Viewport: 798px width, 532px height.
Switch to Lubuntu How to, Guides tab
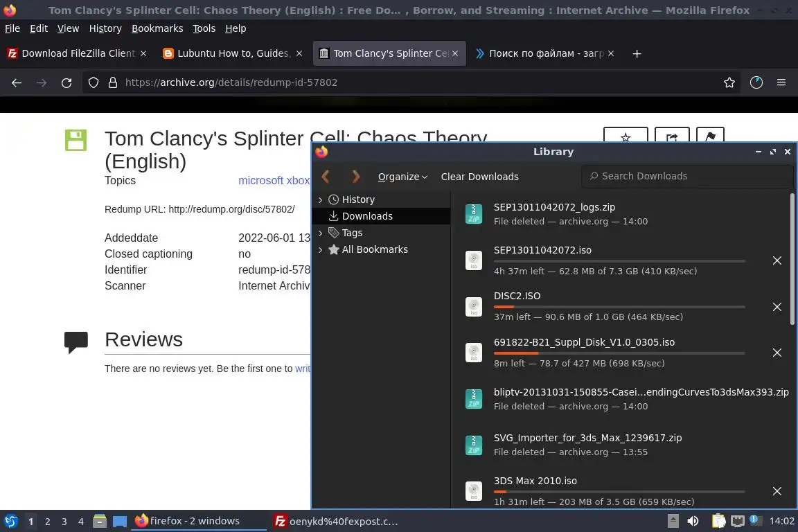(x=232, y=53)
